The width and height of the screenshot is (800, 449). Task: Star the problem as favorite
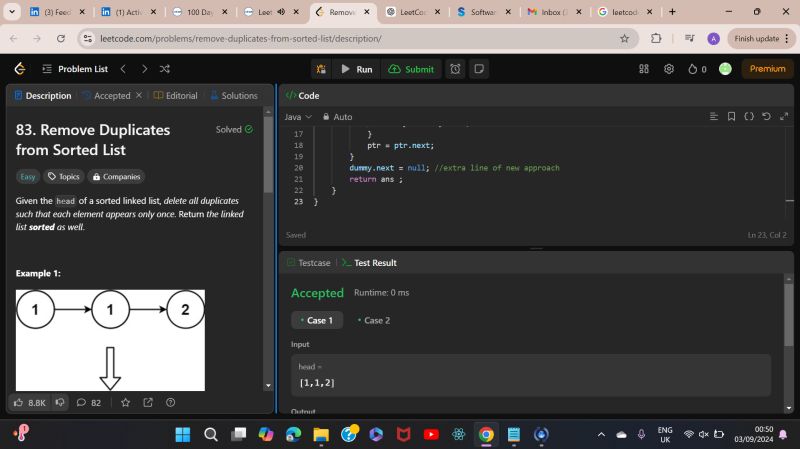pyautogui.click(x=126, y=403)
